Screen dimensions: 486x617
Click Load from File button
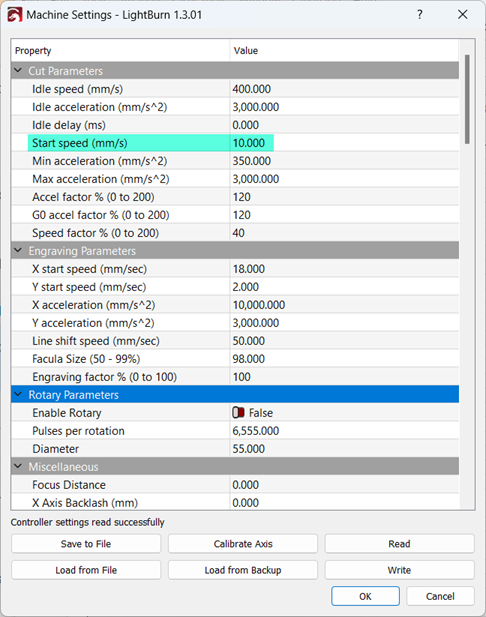[86, 570]
